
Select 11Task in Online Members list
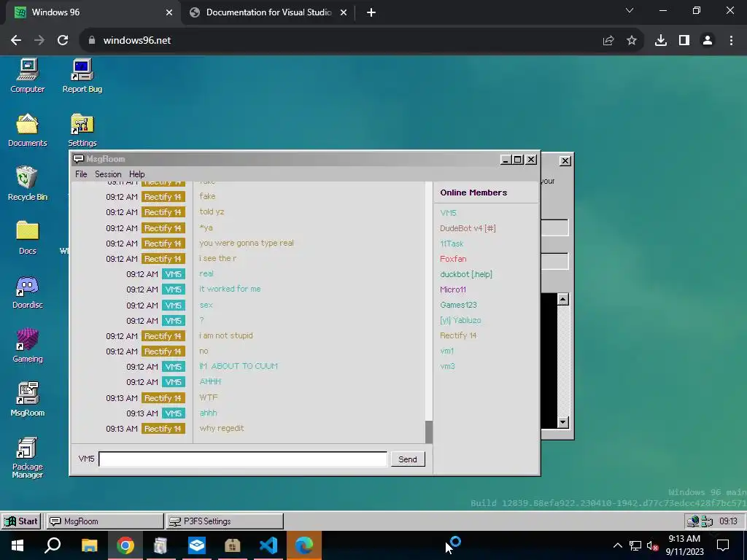pyautogui.click(x=452, y=244)
